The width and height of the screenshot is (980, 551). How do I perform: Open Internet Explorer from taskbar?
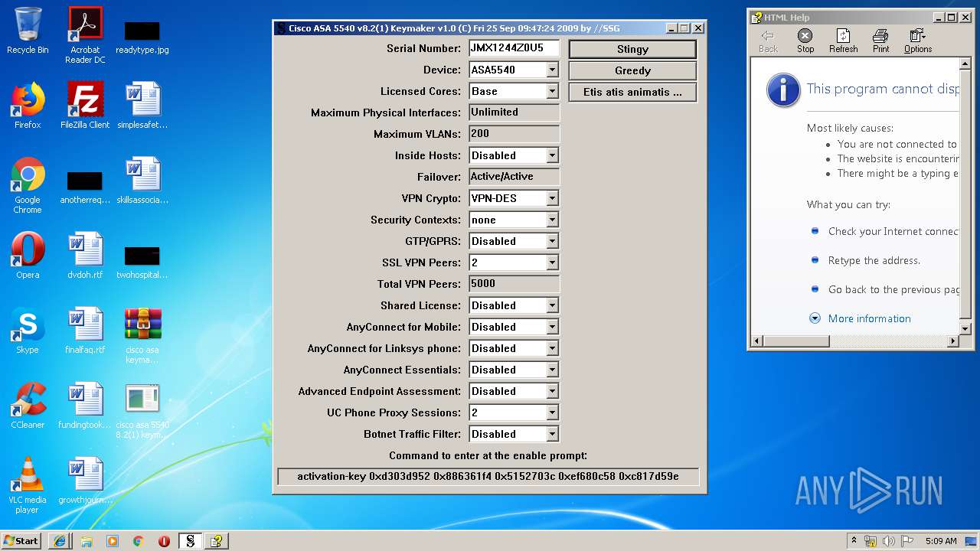coord(60,541)
